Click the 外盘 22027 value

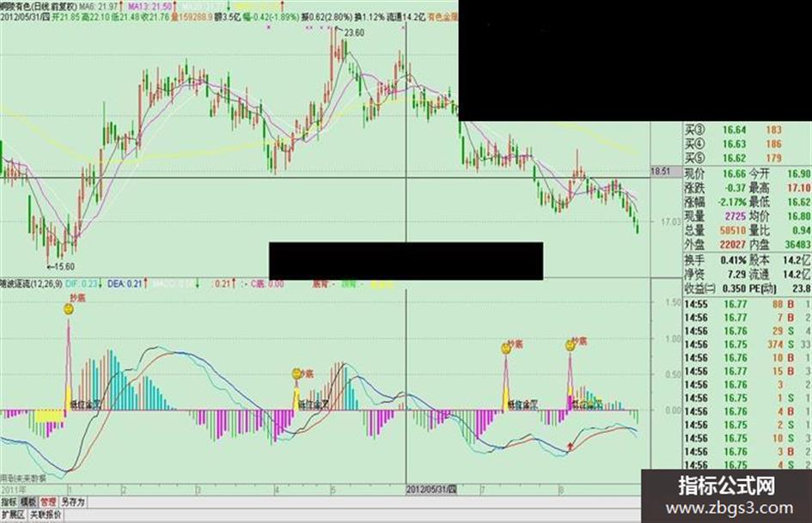point(733,244)
